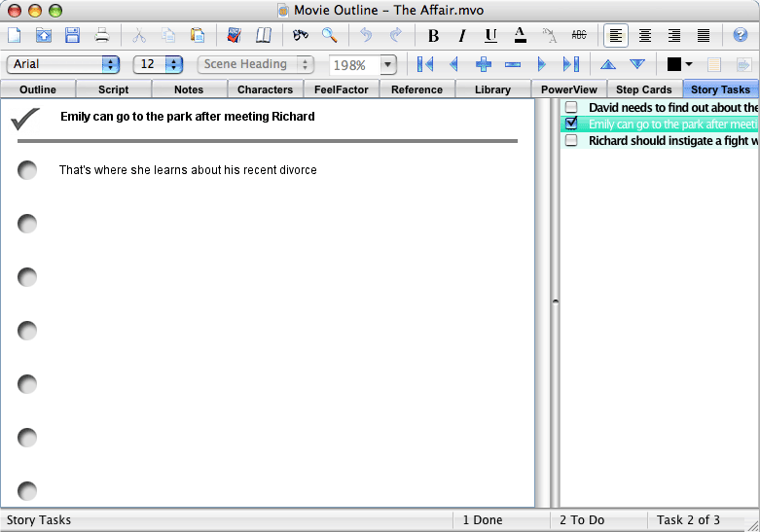Open the font size 12 dropdown
Viewport: 760px width, 532px height.
(158, 64)
